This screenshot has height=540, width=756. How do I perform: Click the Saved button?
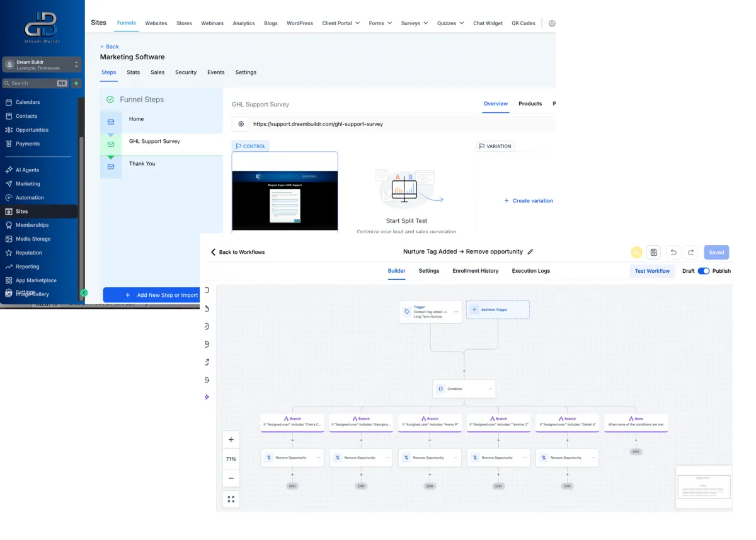click(x=716, y=252)
